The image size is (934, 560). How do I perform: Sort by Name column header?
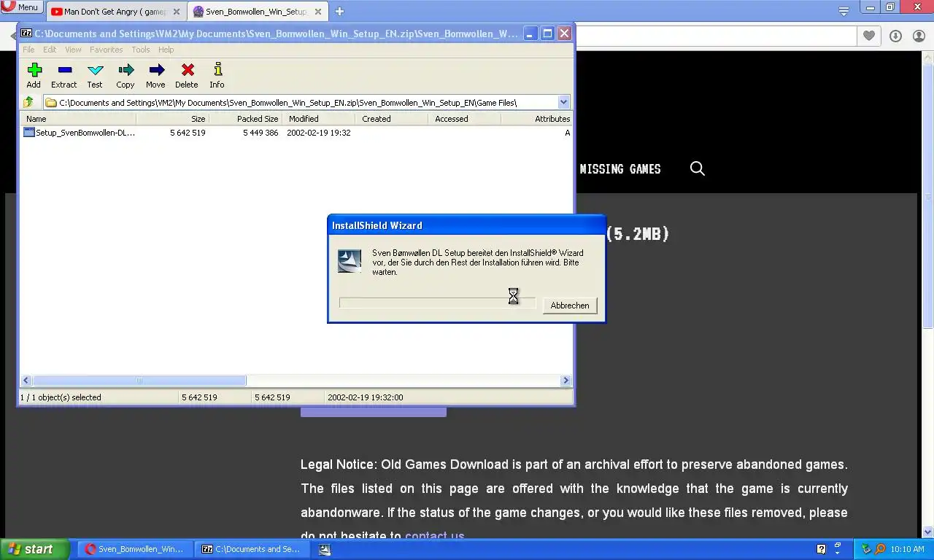(78, 119)
